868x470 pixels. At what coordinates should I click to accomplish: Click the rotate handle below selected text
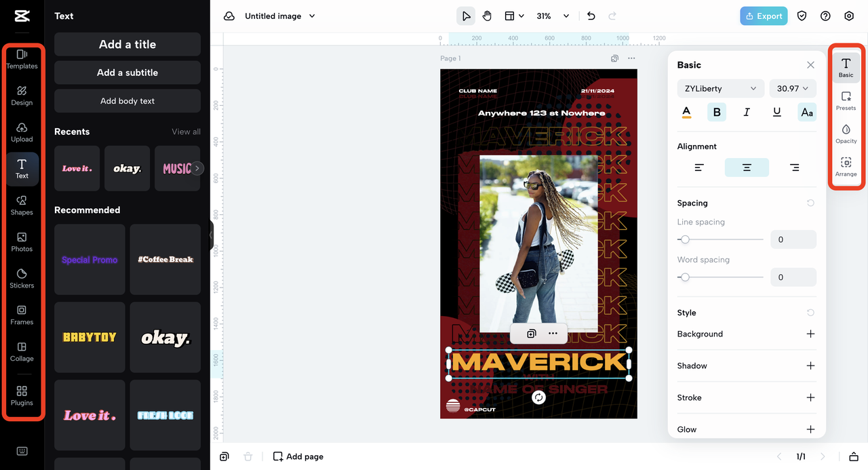coord(538,397)
